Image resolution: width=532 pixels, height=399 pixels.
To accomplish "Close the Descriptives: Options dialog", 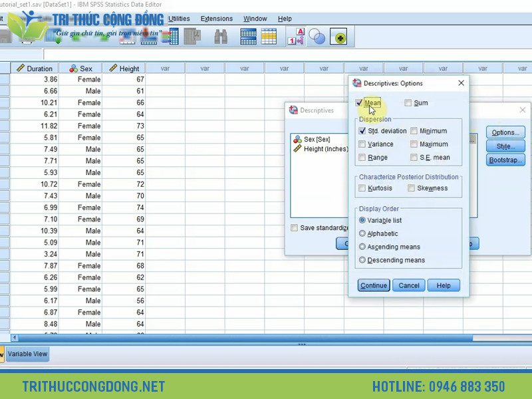I will click(461, 83).
